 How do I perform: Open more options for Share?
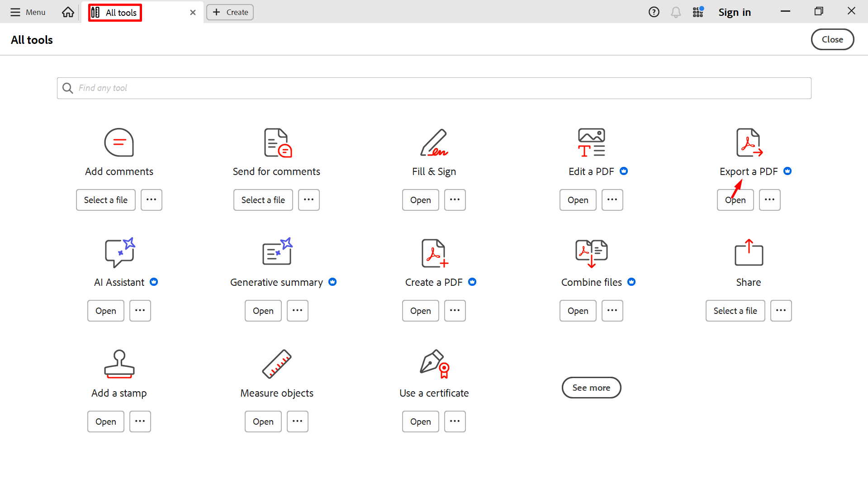click(x=781, y=311)
